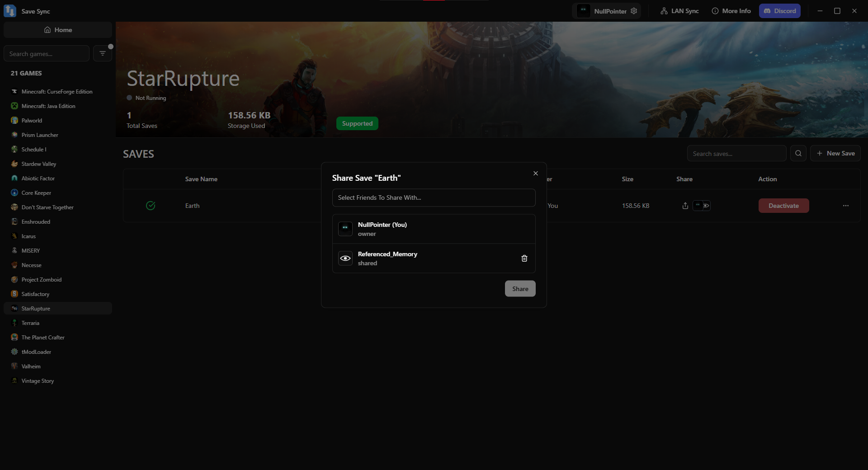This screenshot has width=868, height=470.
Task: Select the Satisfactory icon in sidebar
Action: point(14,294)
